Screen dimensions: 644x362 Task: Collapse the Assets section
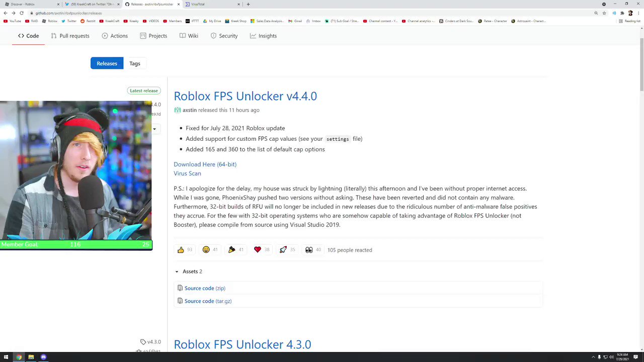(x=188, y=271)
